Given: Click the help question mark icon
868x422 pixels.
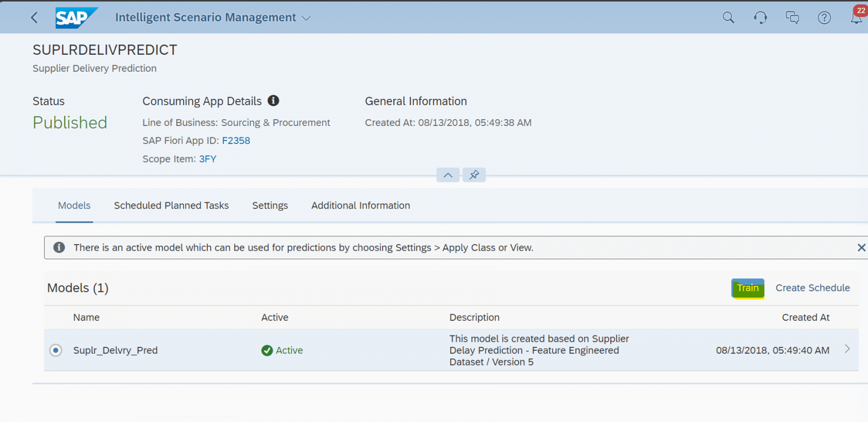Looking at the screenshot, I should point(824,18).
